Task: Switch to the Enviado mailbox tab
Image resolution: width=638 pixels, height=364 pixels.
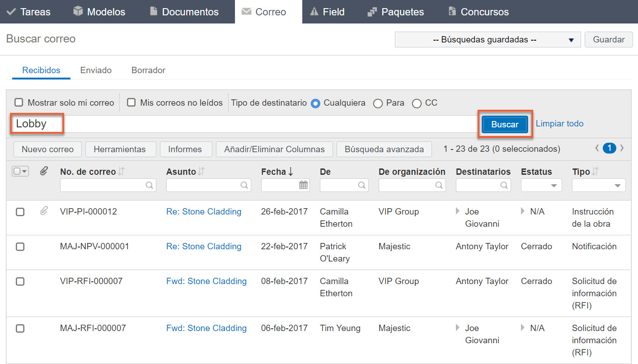Action: tap(96, 70)
